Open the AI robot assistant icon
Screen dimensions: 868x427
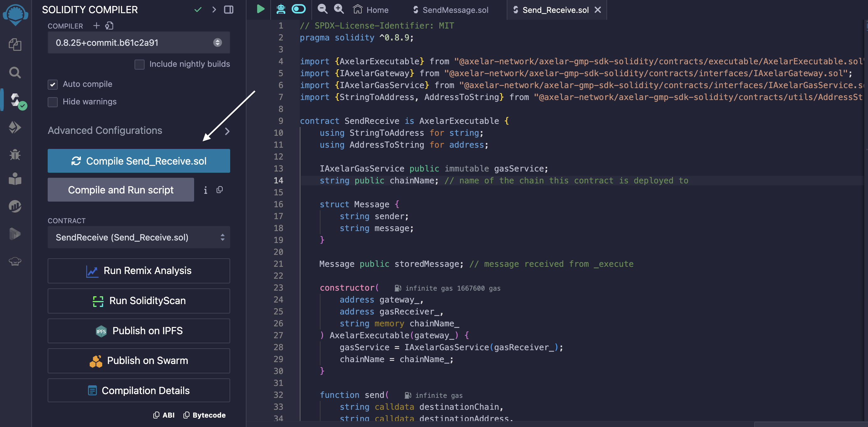pyautogui.click(x=281, y=9)
